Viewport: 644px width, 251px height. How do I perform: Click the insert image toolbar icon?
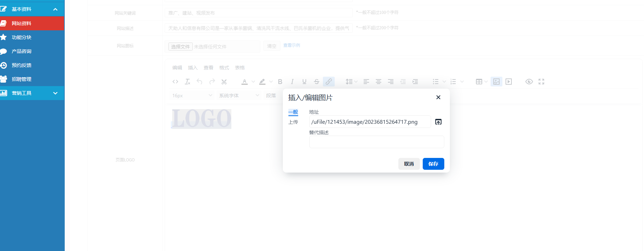(x=496, y=82)
